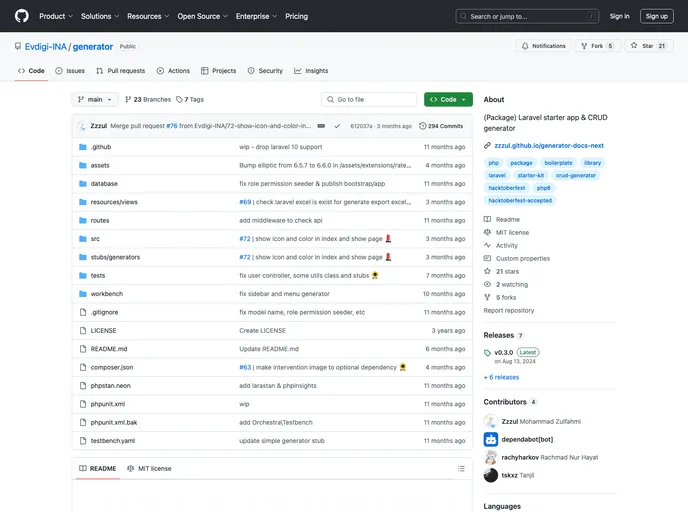Click the Tags icon next to 7 Tags
This screenshot has height=512, width=688.
click(x=179, y=100)
